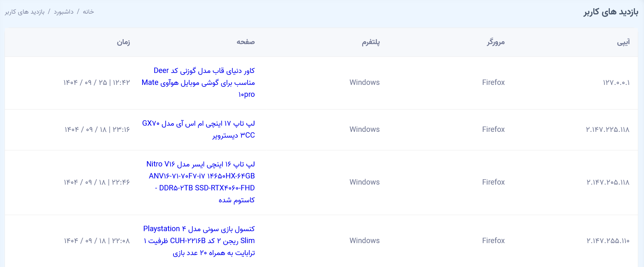Click the visit time 22:46 cell
644x267 pixels.
96,182
